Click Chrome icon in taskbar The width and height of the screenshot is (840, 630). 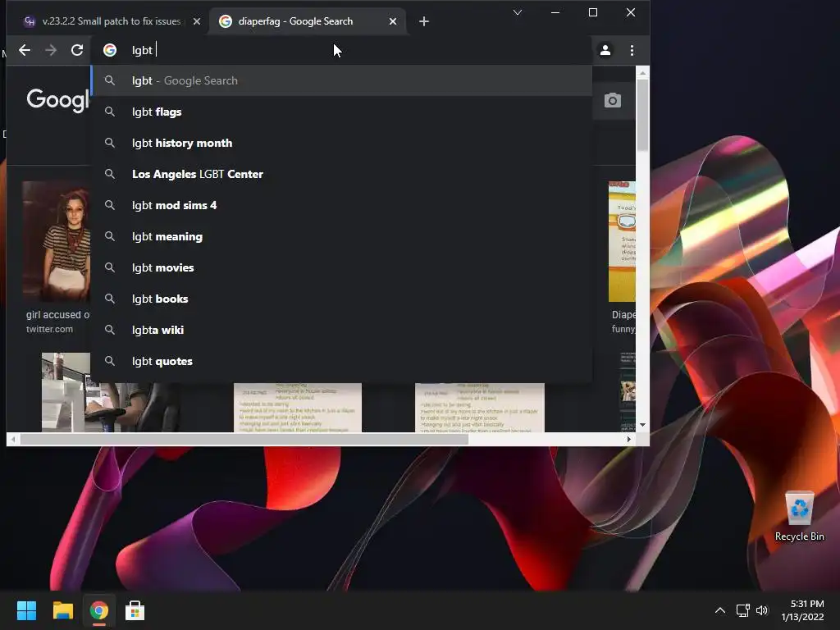pos(98,610)
